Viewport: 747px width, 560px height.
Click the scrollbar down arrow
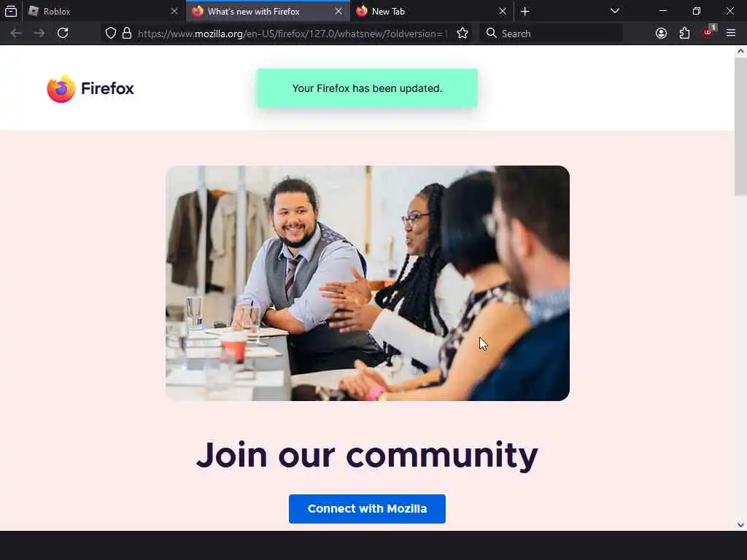(x=740, y=525)
